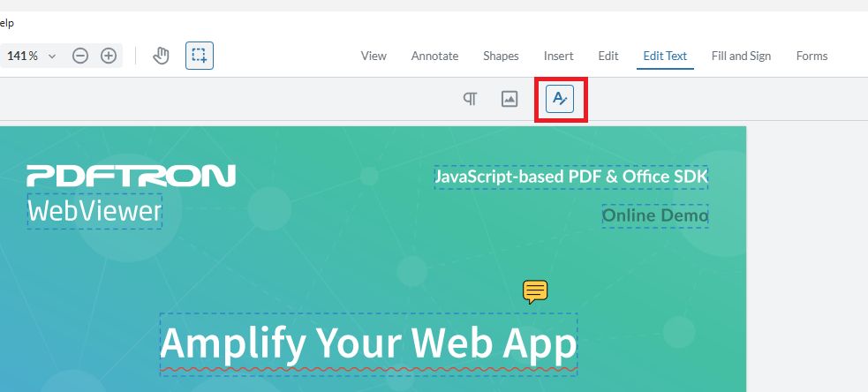The width and height of the screenshot is (868, 392).
Task: Switch to the Forms tab
Action: 811,56
